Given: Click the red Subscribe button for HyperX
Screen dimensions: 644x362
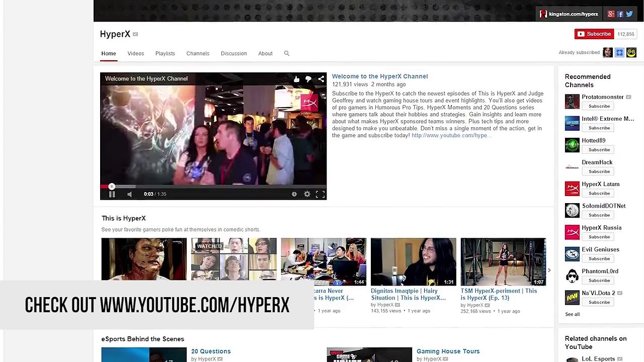Looking at the screenshot, I should tap(594, 34).
